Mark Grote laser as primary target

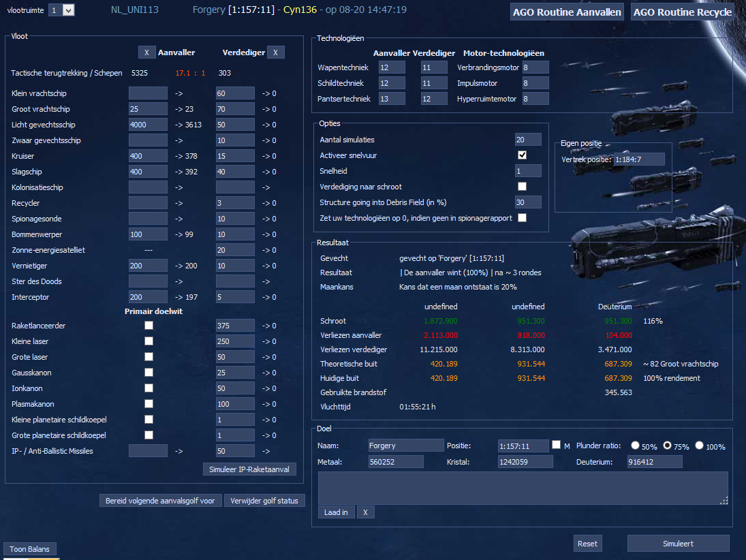tap(149, 357)
